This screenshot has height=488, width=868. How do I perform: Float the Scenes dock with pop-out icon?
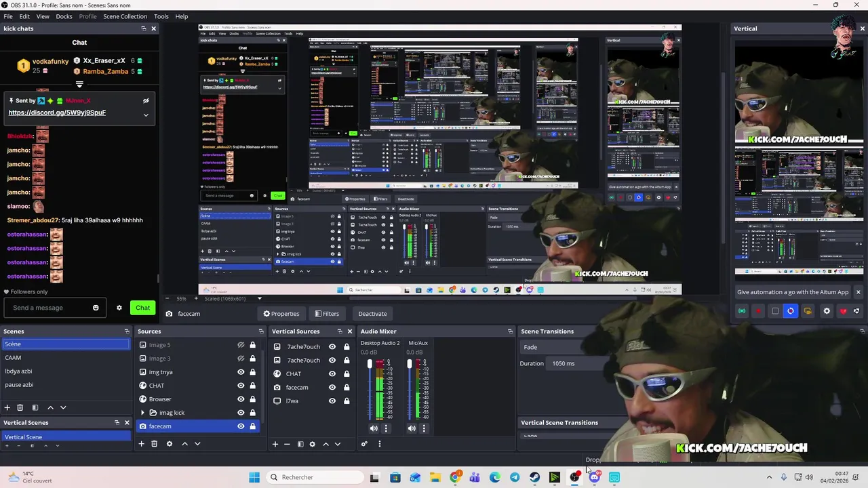point(127,331)
